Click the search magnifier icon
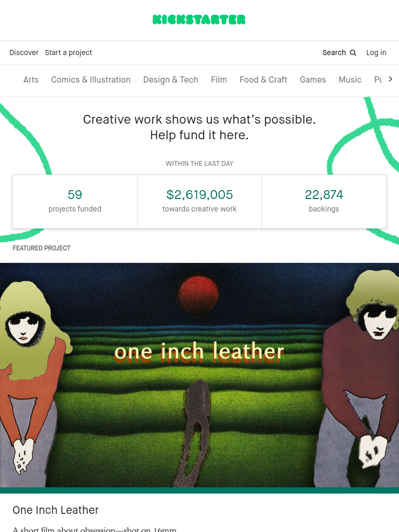 [x=353, y=53]
